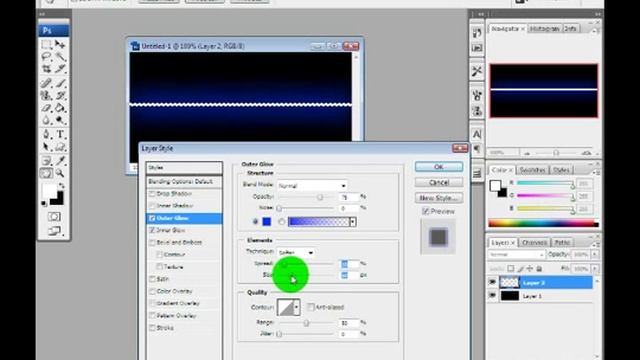The image size is (640, 360).
Task: Click the Range slider handle
Action: click(306, 323)
